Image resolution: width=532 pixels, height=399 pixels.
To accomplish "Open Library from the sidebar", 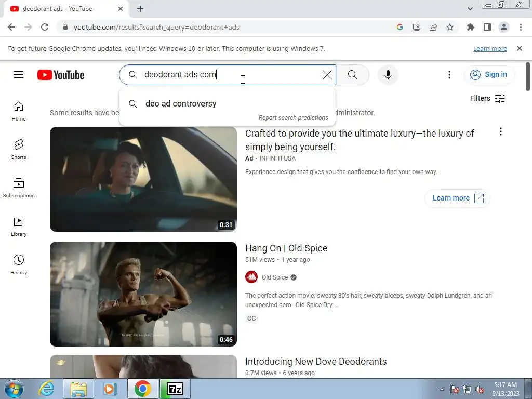I will pos(19,227).
